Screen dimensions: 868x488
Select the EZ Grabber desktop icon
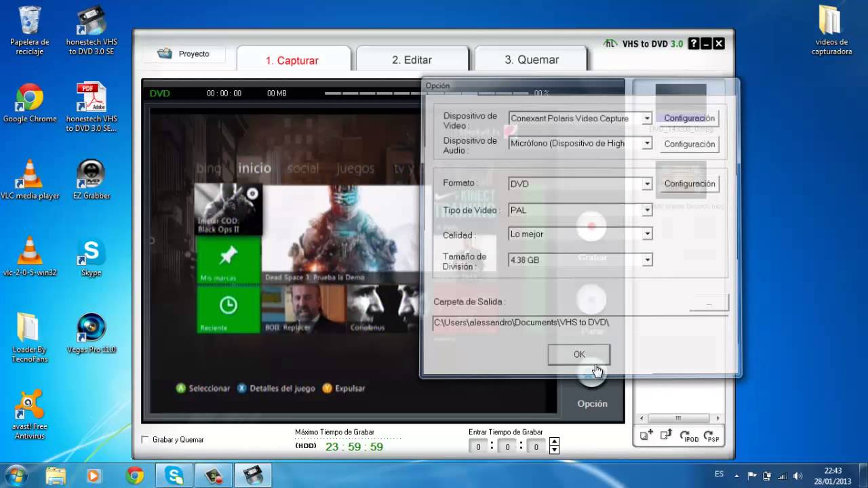click(92, 180)
